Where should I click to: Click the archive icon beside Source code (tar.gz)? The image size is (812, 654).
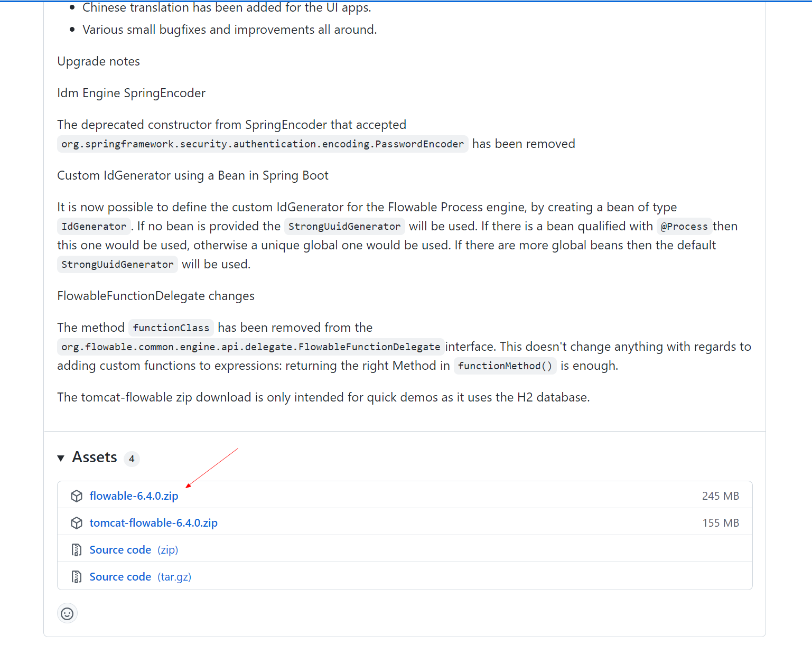77,576
